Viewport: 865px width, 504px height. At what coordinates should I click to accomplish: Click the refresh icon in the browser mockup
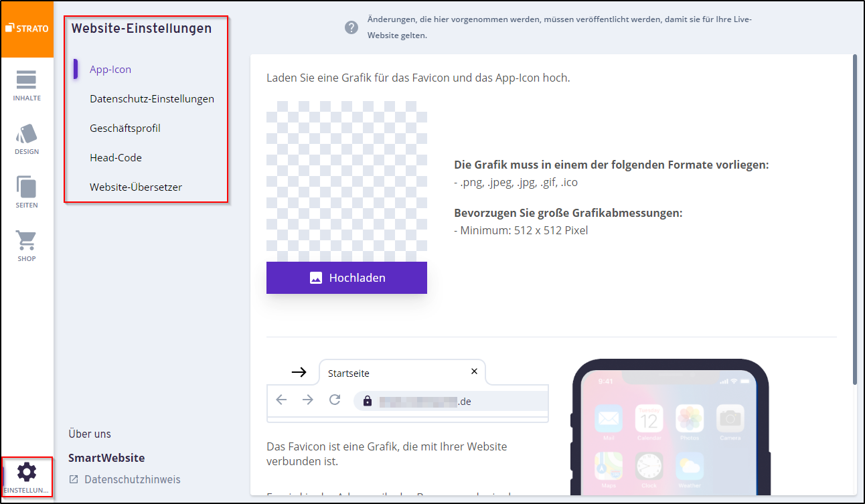(x=333, y=400)
